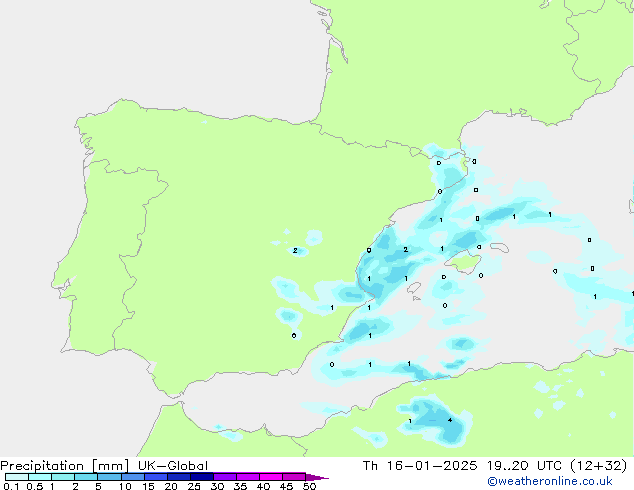Click the date 'Th 16-01-2025'
The height and width of the screenshot is (490, 634).
pyautogui.click(x=420, y=466)
